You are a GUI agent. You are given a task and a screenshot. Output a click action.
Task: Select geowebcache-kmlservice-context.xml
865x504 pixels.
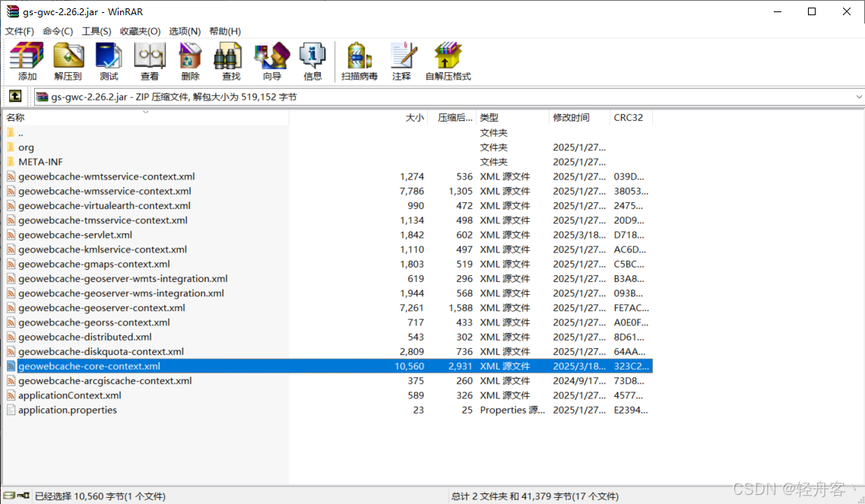point(103,249)
